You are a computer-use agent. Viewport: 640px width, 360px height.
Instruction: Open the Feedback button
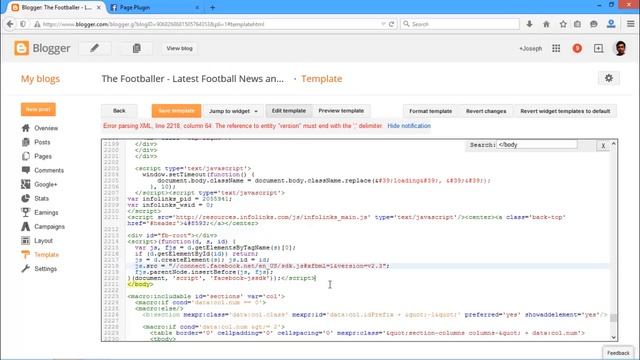click(x=618, y=353)
